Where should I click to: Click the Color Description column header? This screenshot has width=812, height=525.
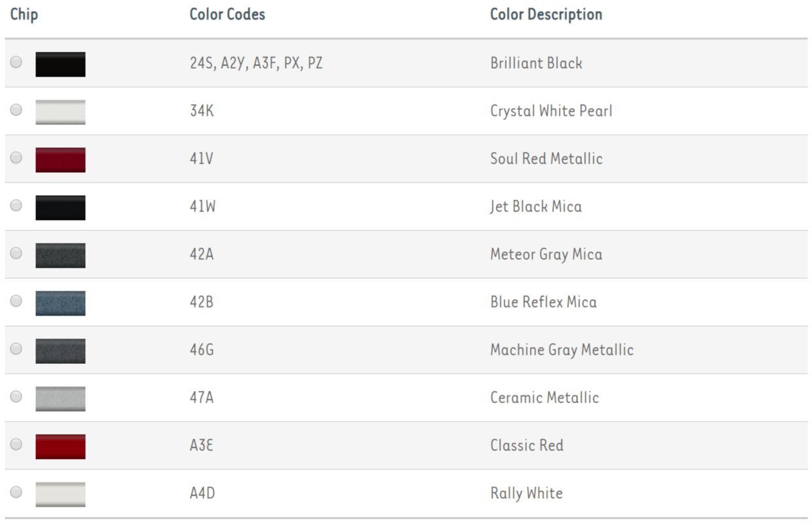coord(546,14)
